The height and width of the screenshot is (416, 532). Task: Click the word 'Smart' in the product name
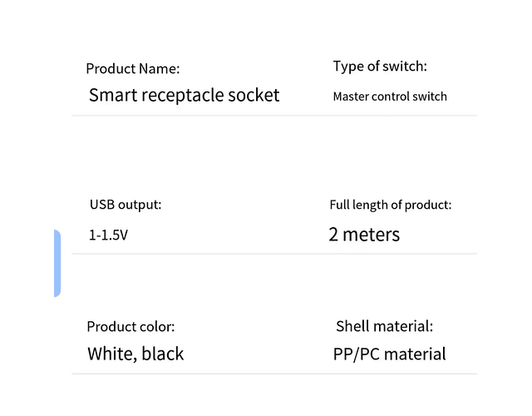(114, 95)
